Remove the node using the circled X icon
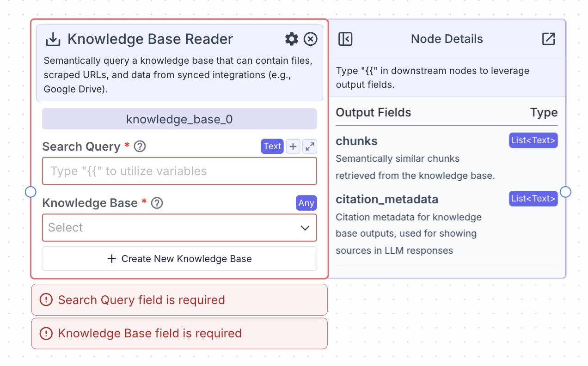 click(310, 39)
